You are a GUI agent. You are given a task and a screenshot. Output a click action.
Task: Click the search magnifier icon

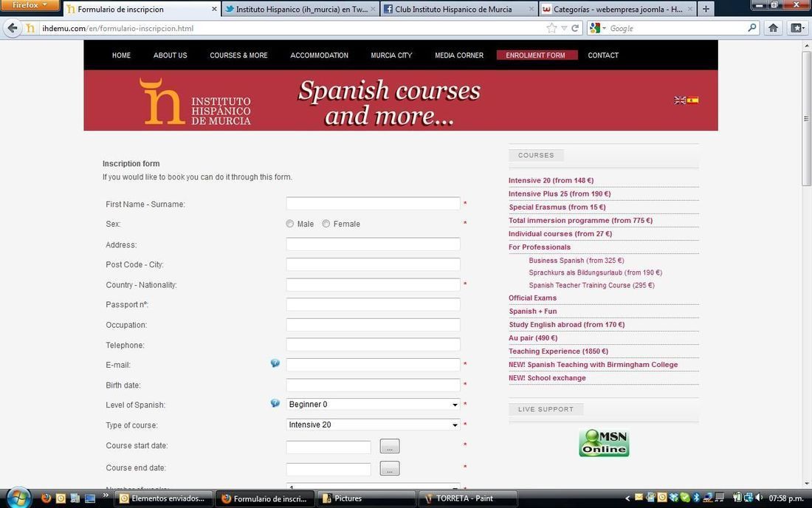click(x=752, y=28)
